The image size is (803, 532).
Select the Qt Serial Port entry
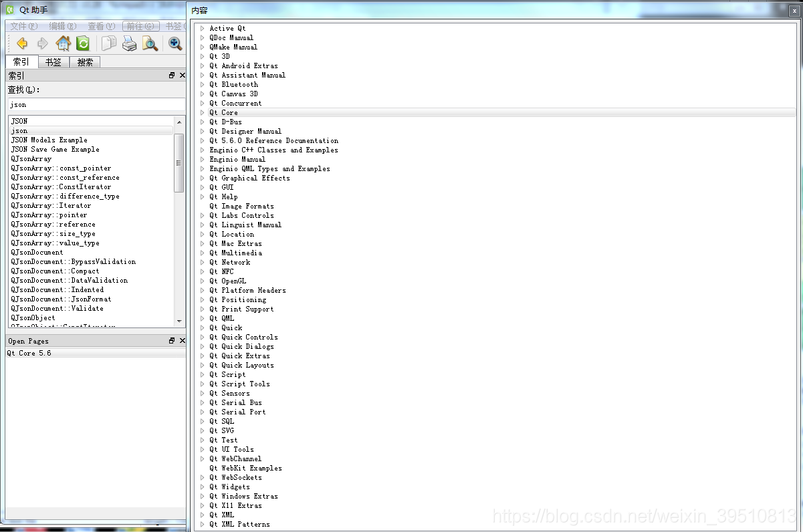[x=237, y=412]
